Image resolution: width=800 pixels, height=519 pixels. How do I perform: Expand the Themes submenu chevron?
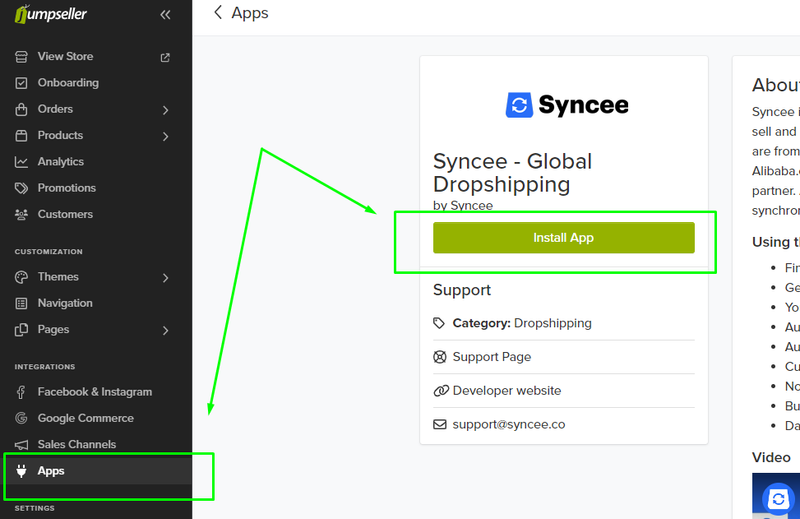pos(165,278)
